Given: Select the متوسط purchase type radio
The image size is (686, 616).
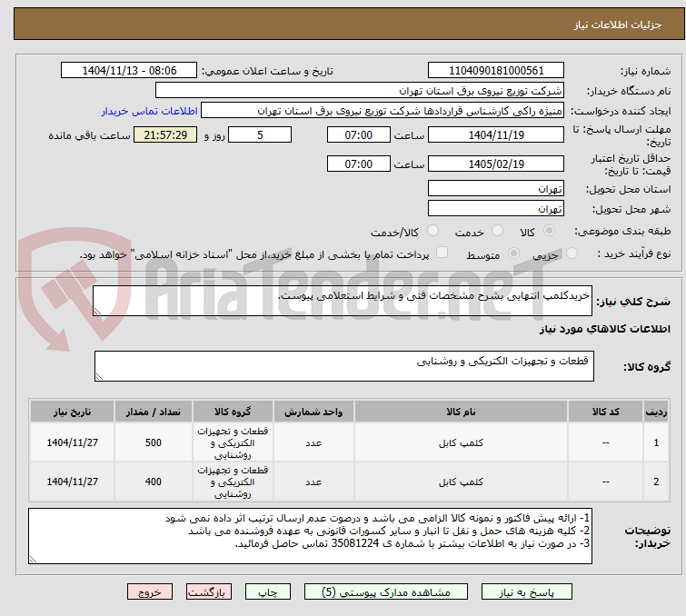Looking at the screenshot, I should click(x=513, y=253).
